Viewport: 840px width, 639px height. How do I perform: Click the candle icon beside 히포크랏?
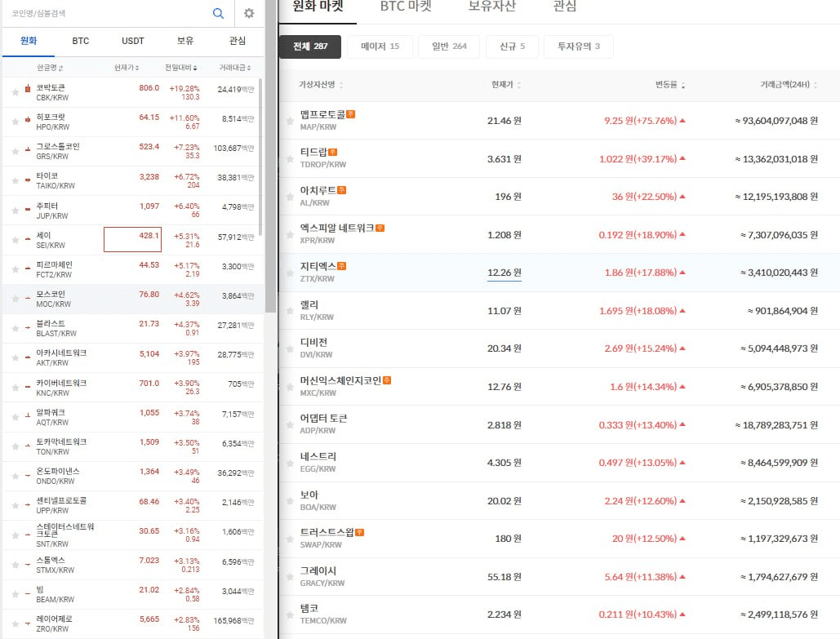pos(27,121)
